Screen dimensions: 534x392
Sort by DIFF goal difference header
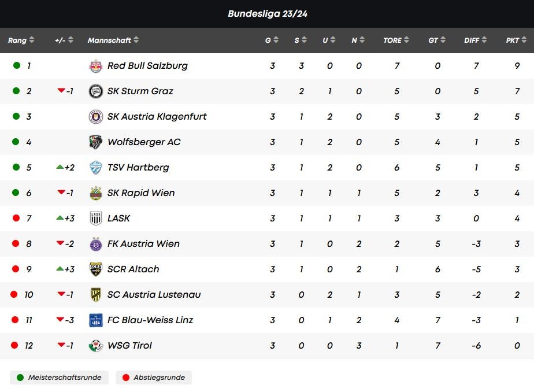(476, 40)
